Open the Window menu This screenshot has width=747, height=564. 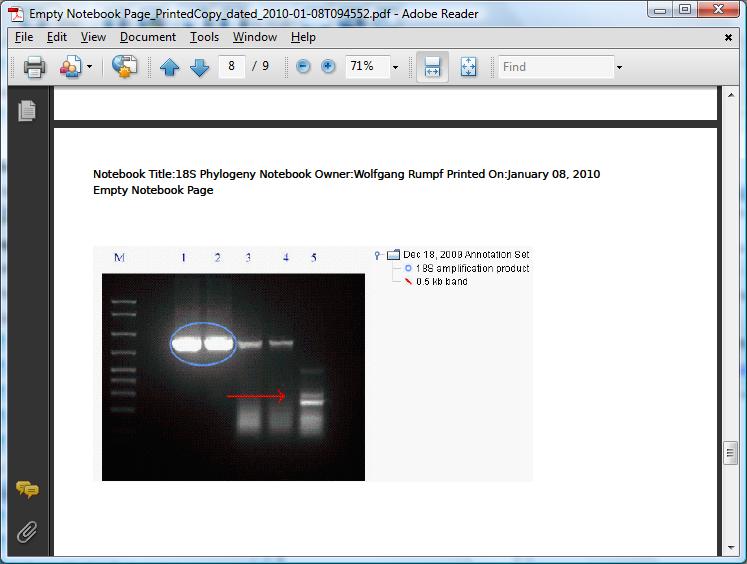255,37
